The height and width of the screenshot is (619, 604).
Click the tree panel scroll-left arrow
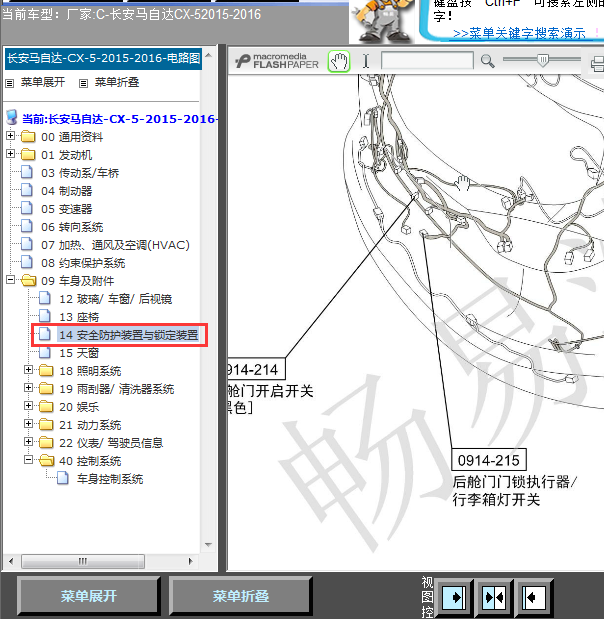click(11, 561)
